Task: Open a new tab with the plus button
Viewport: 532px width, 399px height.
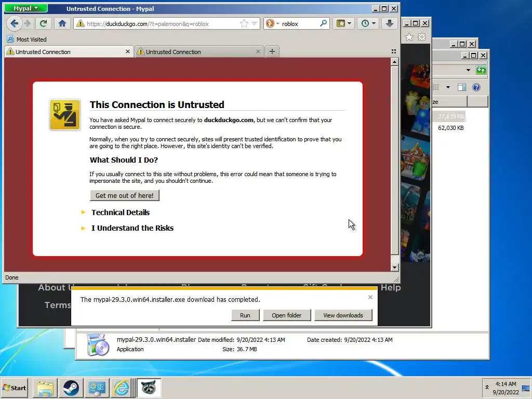Action: coord(272,51)
